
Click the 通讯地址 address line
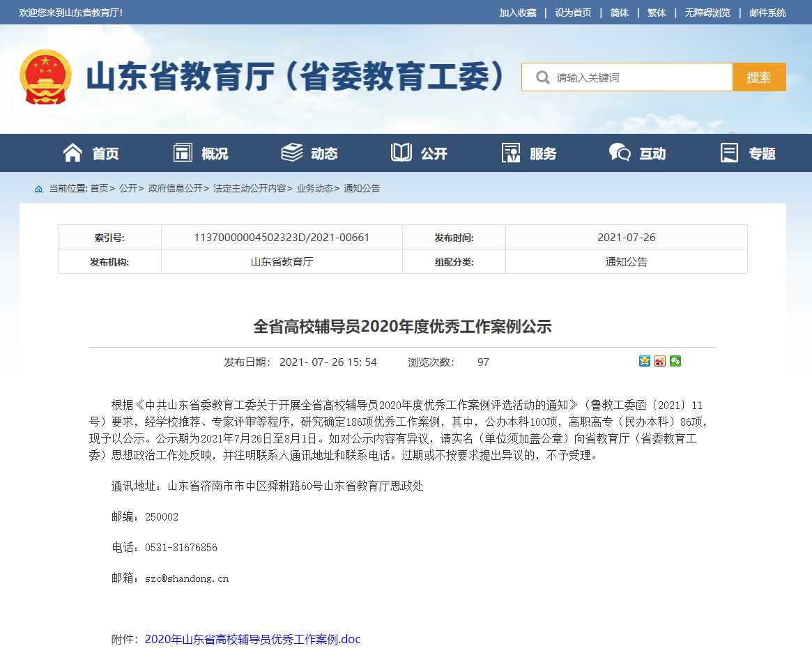pyautogui.click(x=267, y=486)
